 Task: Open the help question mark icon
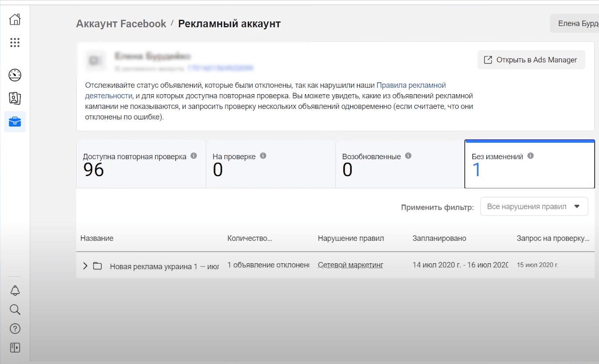coord(15,329)
